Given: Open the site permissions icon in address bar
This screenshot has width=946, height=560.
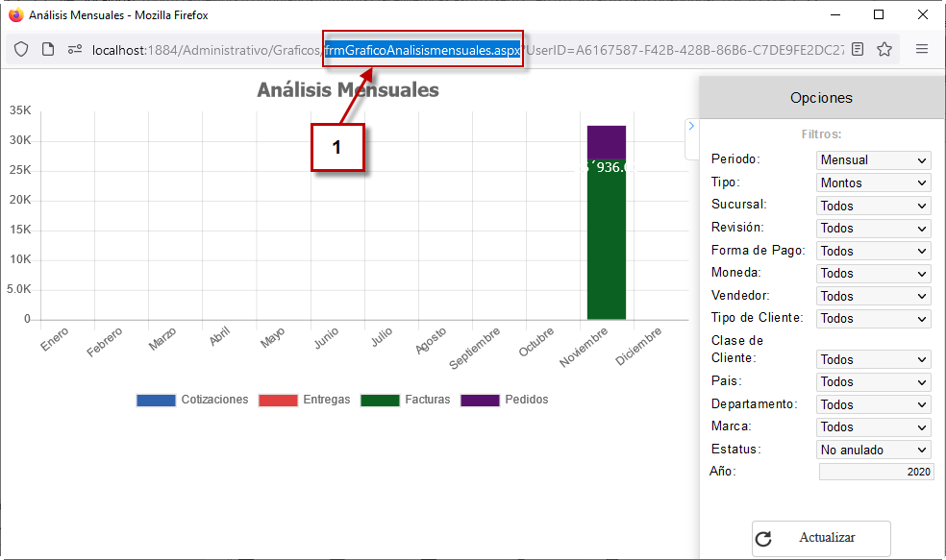Looking at the screenshot, I should click(75, 49).
